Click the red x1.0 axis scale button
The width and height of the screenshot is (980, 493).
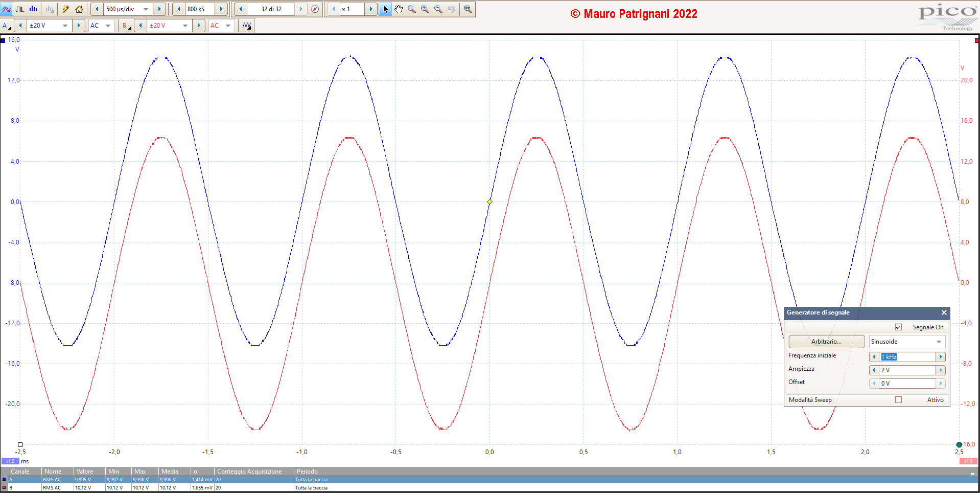pos(968,461)
